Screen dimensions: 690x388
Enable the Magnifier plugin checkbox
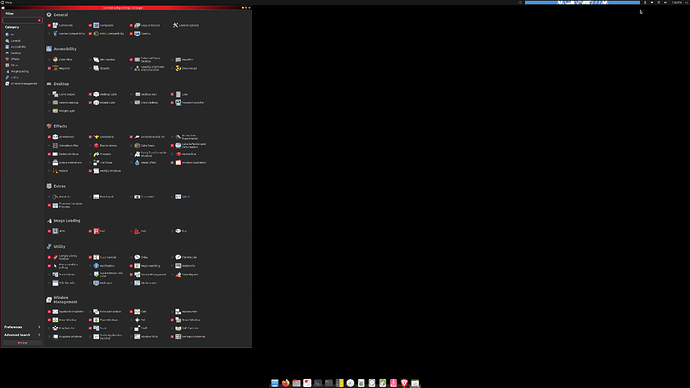172,60
